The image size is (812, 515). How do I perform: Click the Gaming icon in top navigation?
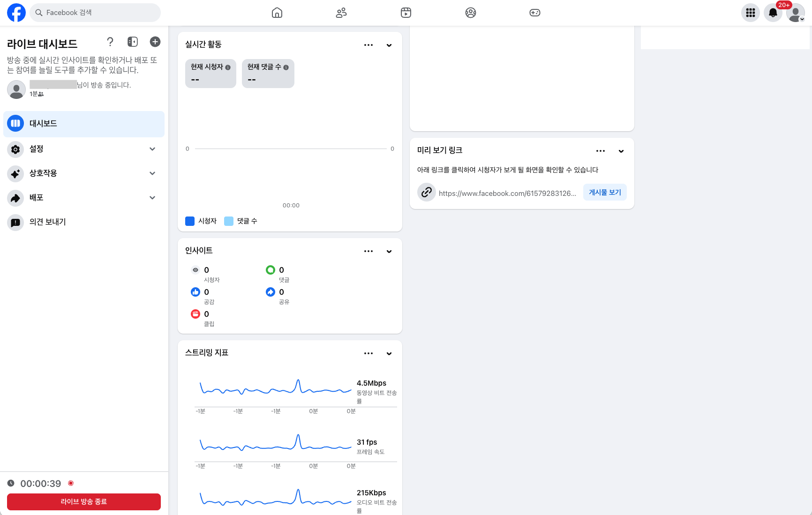coord(534,13)
